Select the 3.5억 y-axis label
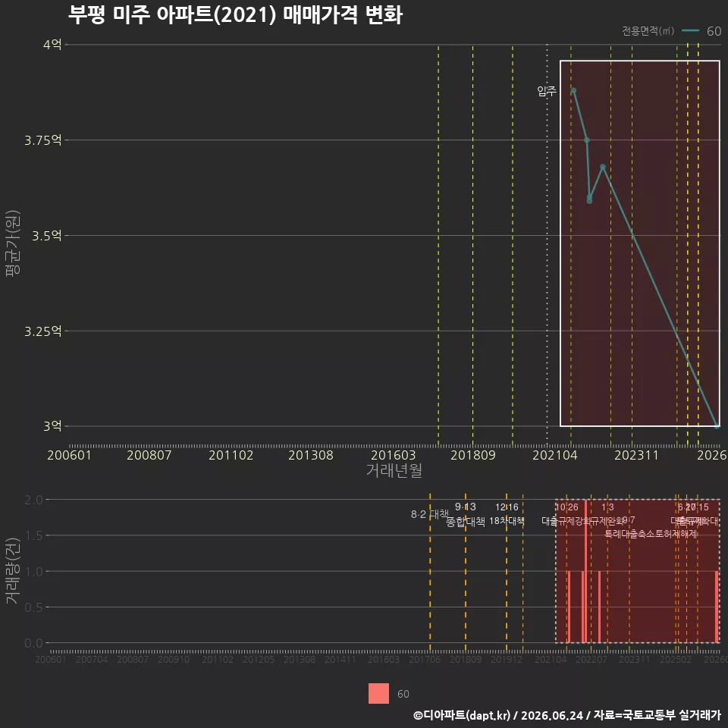The width and height of the screenshot is (728, 728). click(x=47, y=236)
